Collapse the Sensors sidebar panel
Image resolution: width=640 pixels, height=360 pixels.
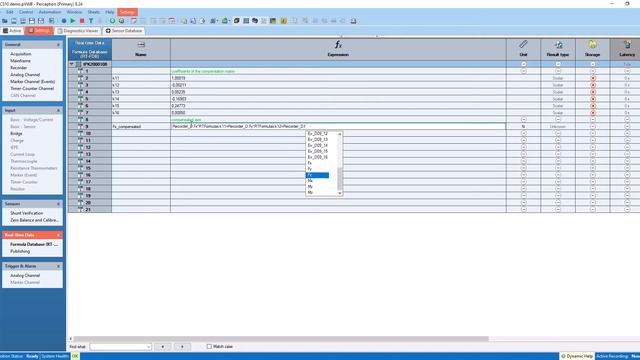click(x=58, y=204)
